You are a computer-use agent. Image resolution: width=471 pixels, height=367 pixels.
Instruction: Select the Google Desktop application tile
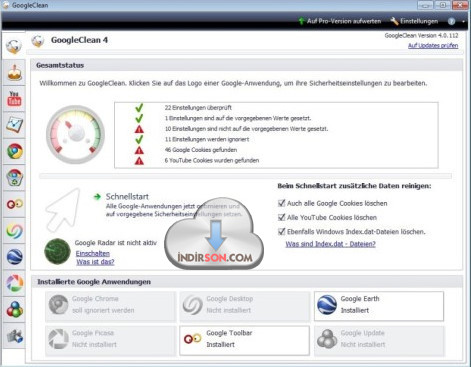[245, 307]
